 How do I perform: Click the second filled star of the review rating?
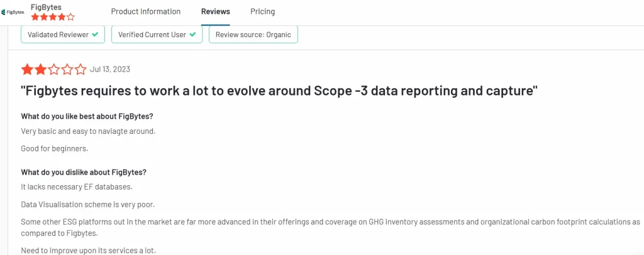pos(41,69)
